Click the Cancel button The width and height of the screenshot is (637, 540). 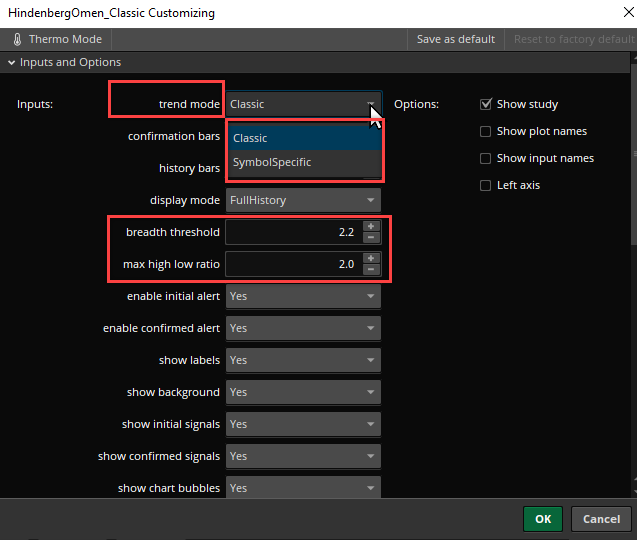(x=601, y=519)
